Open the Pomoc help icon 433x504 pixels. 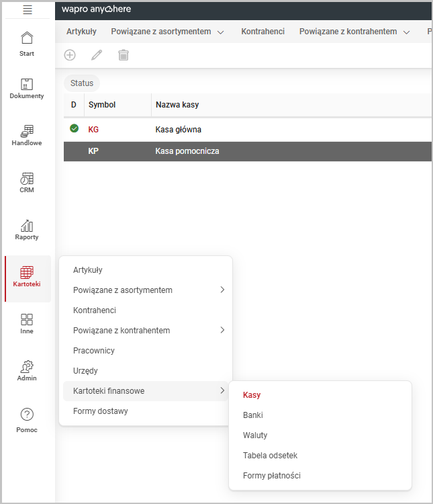[27, 420]
